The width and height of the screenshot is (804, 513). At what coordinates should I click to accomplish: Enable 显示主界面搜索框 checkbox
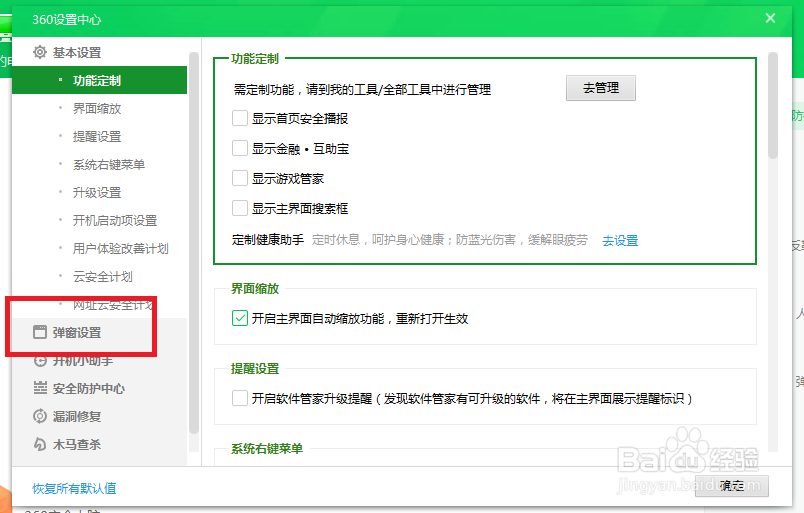click(x=239, y=208)
